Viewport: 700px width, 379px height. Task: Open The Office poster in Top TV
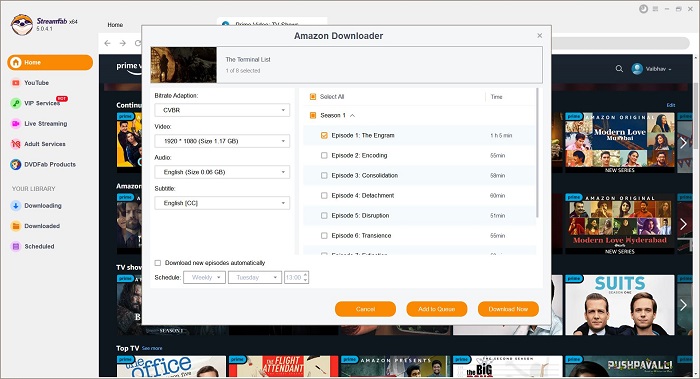171,367
